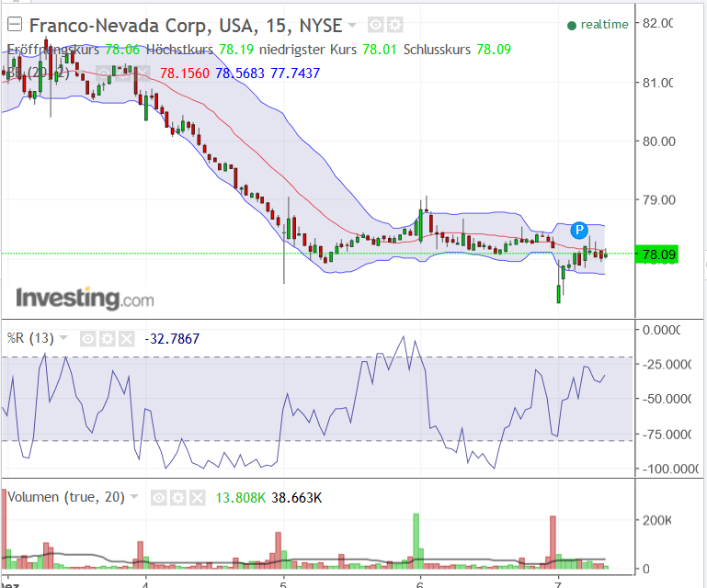
Task: Click the -32.7867 %R value
Action: click(x=172, y=338)
